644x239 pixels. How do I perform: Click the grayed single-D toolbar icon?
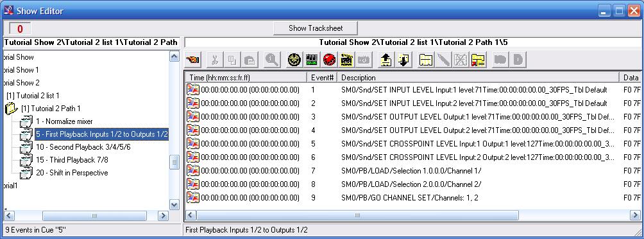click(518, 60)
